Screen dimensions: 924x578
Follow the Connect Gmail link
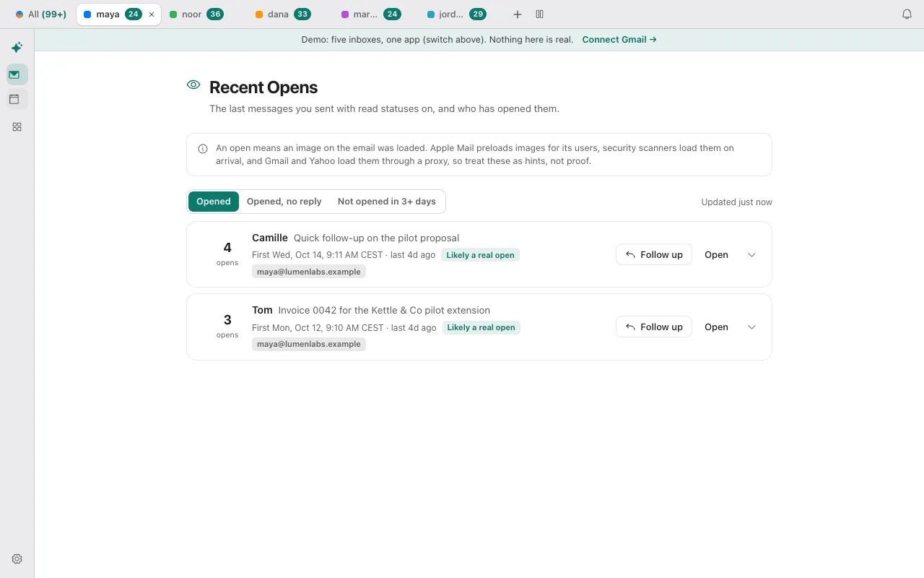pos(619,40)
